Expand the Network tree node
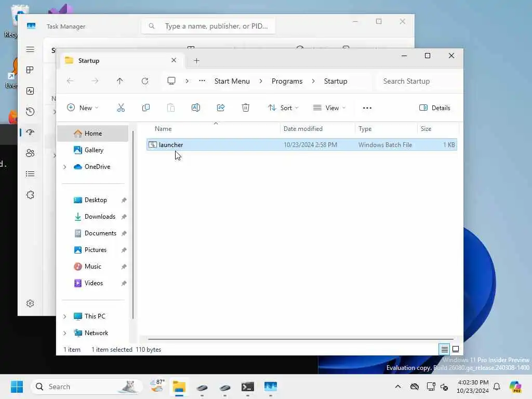This screenshot has width=532, height=399. [65, 333]
